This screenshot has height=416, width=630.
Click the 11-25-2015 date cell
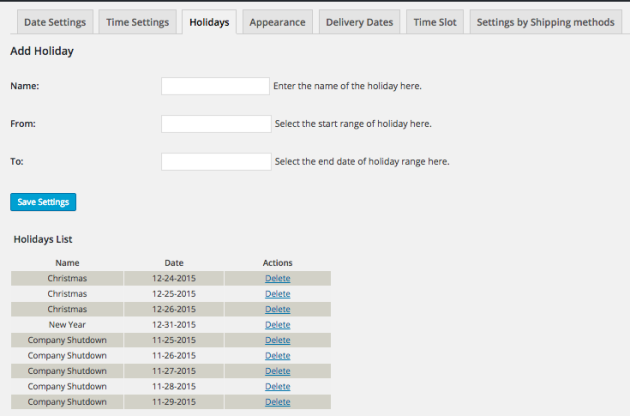pyautogui.click(x=174, y=340)
